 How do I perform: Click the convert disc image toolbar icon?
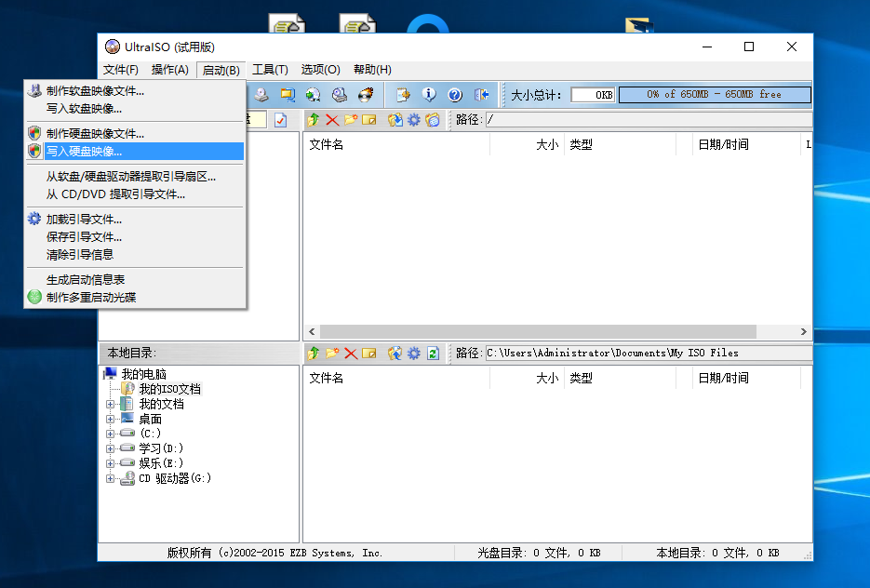coord(314,95)
